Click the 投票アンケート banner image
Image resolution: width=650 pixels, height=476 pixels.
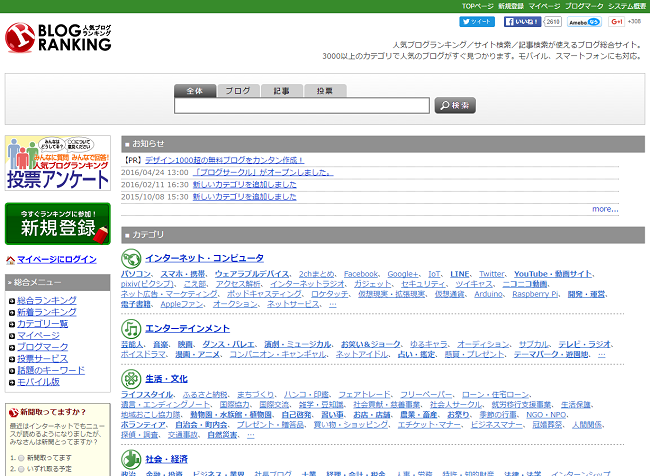click(x=57, y=163)
